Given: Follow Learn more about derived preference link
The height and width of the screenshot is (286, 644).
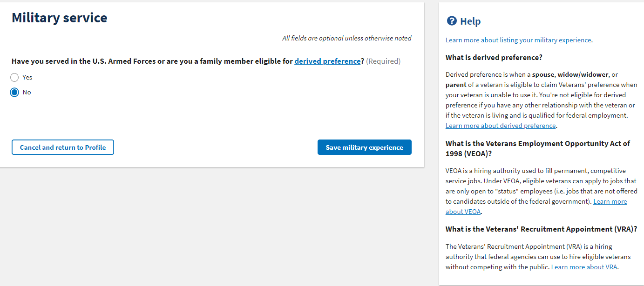Looking at the screenshot, I should coord(501,126).
